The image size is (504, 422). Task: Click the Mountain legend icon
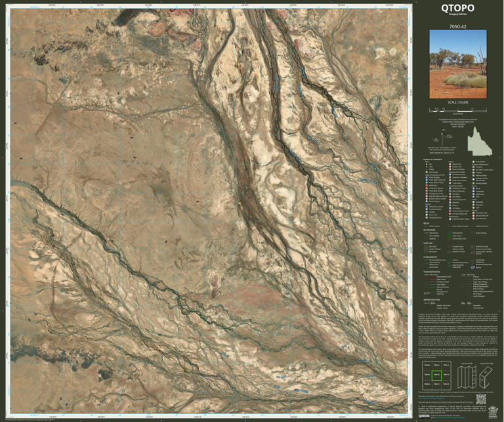473,205
